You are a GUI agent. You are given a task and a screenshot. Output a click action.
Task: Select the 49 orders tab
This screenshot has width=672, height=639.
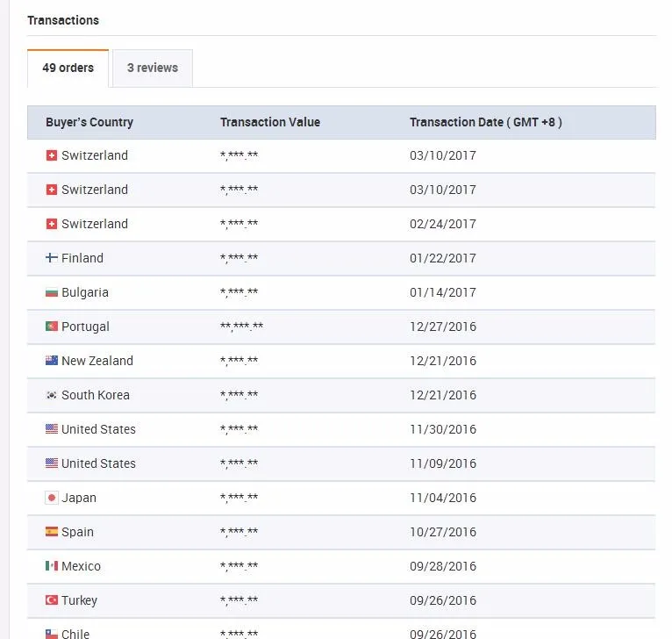pyautogui.click(x=68, y=68)
